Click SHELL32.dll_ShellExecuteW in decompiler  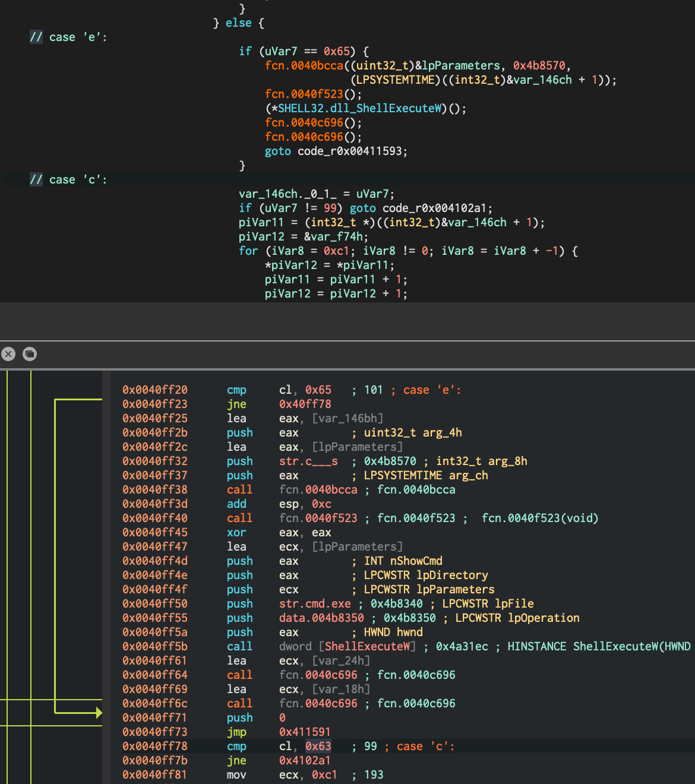coord(360,108)
